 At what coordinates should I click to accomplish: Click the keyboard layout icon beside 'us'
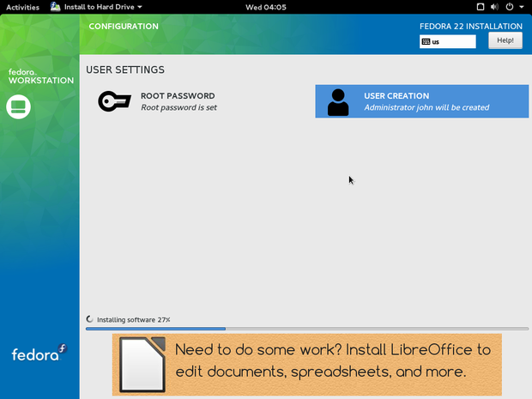[426, 41]
